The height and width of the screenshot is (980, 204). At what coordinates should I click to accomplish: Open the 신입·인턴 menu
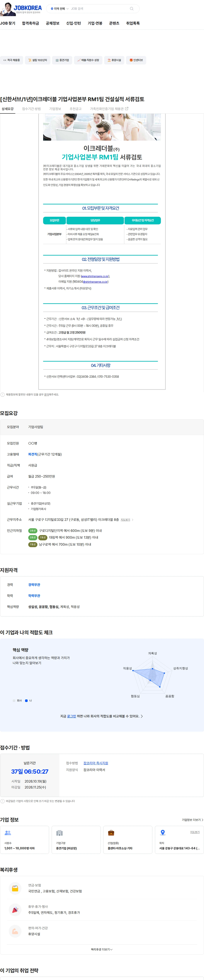pos(74,23)
